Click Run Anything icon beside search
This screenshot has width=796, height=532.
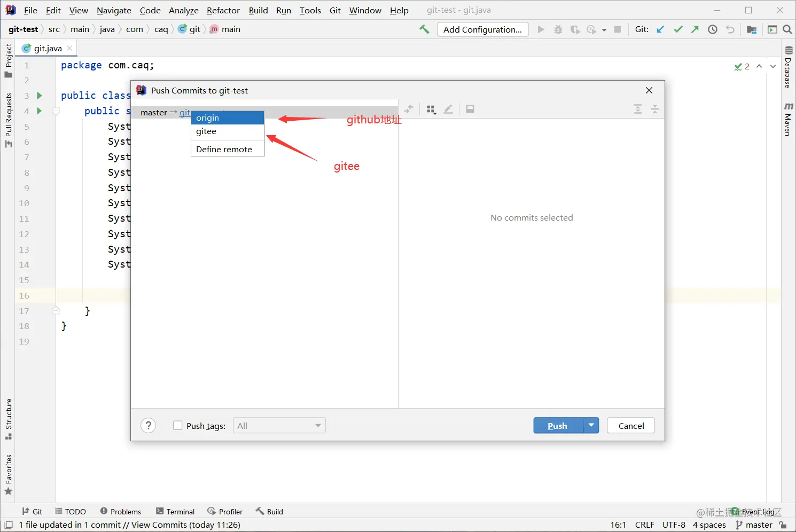[772, 29]
